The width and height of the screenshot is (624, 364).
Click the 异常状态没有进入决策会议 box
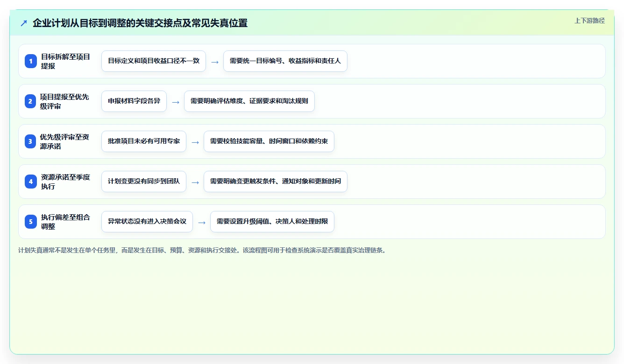click(147, 222)
